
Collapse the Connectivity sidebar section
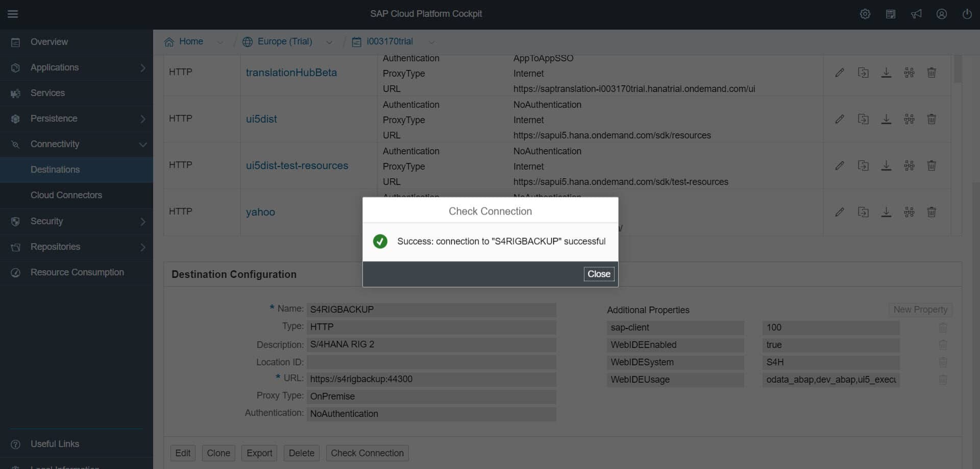[142, 145]
